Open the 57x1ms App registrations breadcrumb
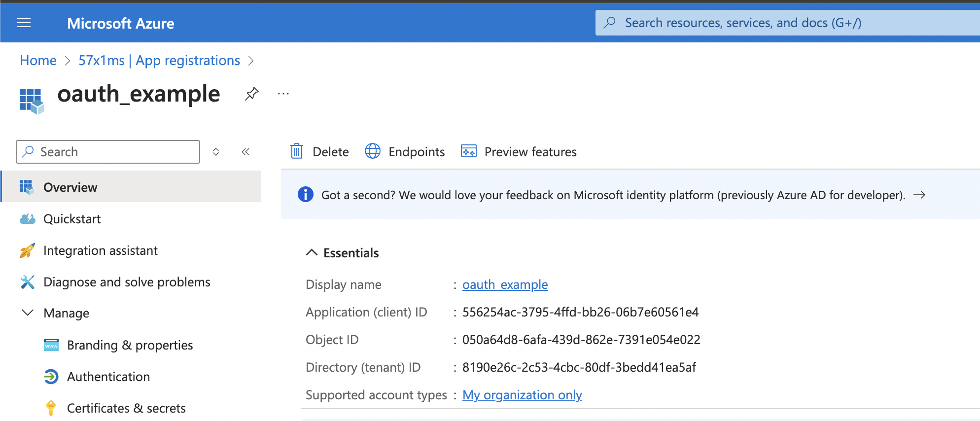This screenshot has width=980, height=421. click(159, 61)
